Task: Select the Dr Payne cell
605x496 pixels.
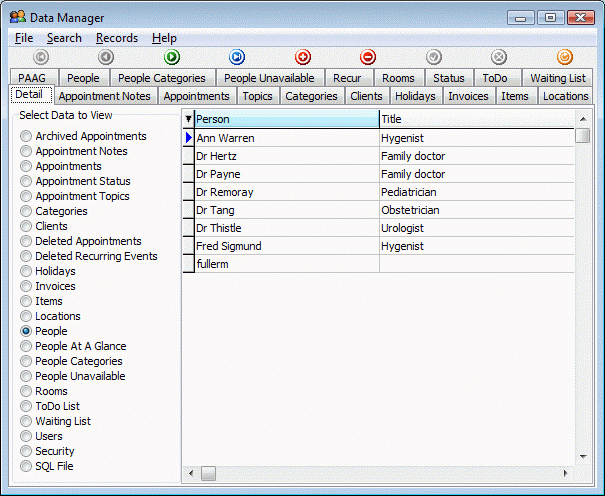Action: pyautogui.click(x=287, y=174)
